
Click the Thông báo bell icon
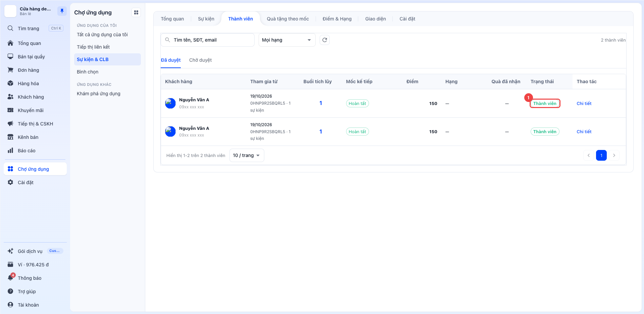10,278
